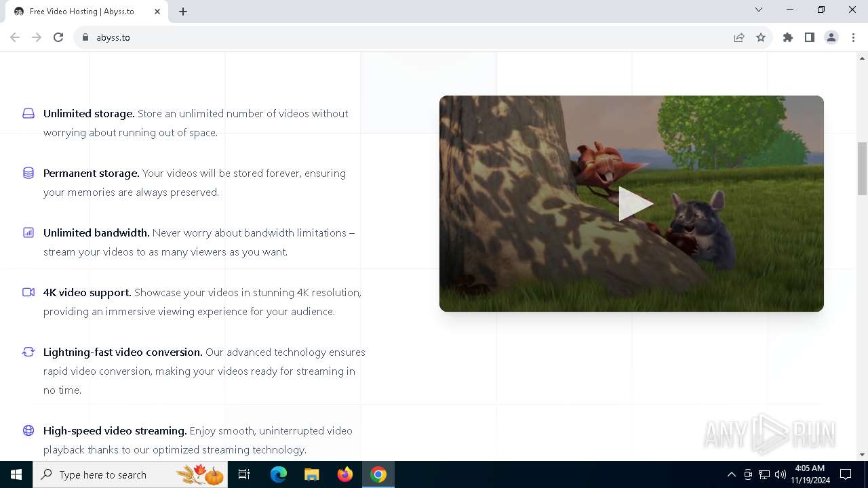Open the Chrome three-dot menu
The width and height of the screenshot is (868, 488).
click(x=853, y=37)
